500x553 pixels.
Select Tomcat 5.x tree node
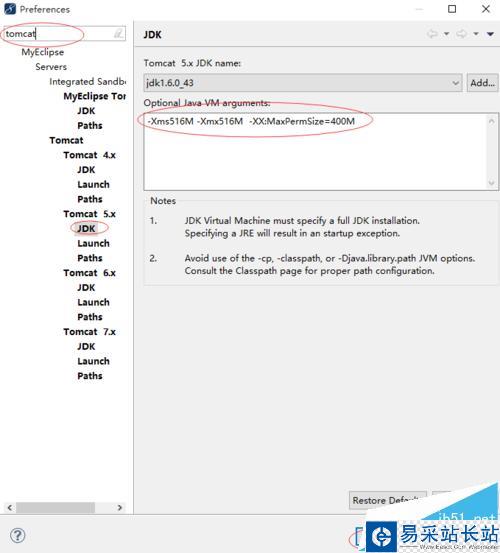[x=90, y=214]
